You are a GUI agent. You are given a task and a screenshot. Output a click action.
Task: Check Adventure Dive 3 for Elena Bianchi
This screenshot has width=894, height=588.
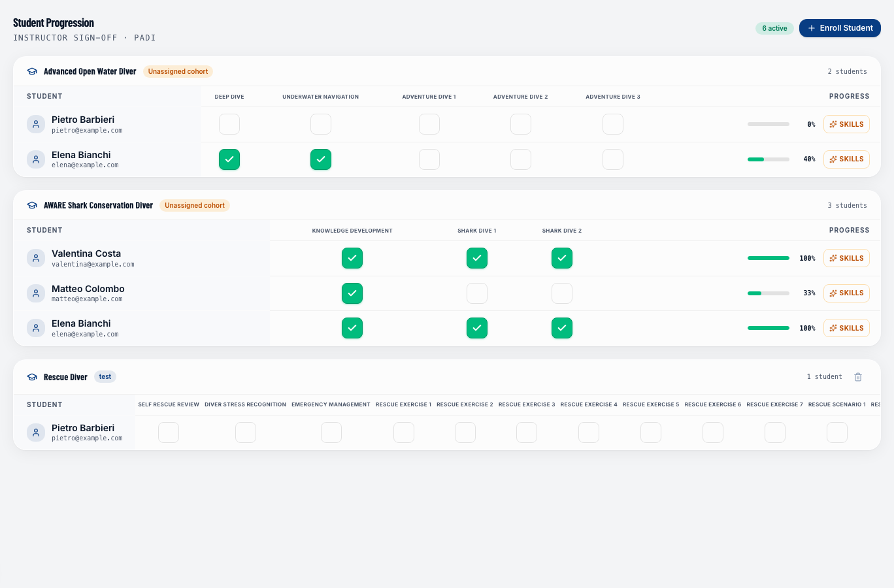613,159
